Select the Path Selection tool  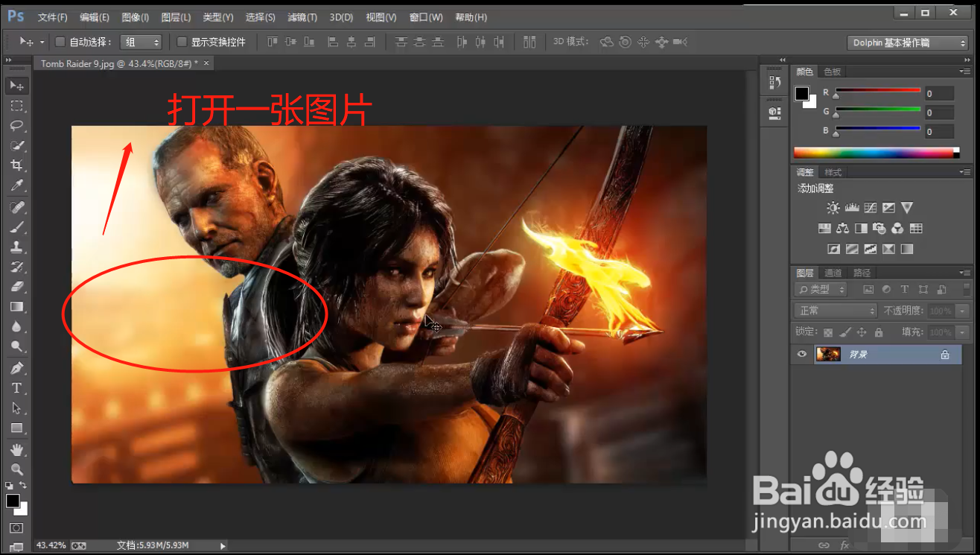pos(16,408)
